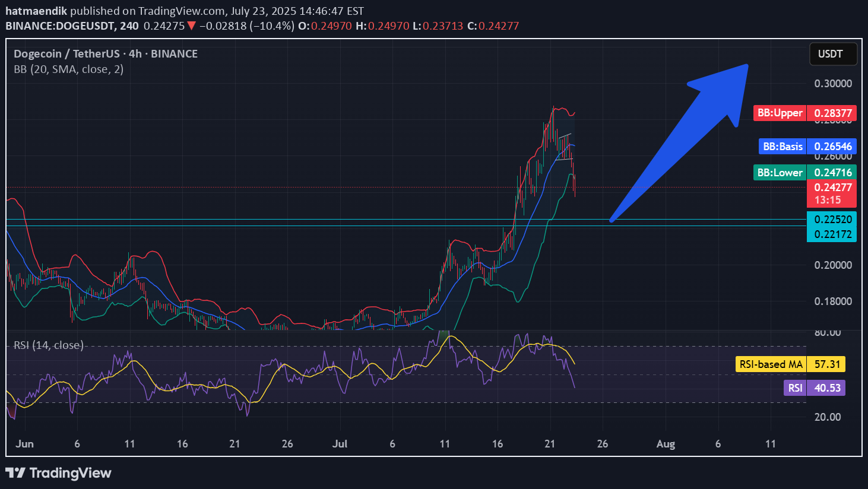868x489 pixels.
Task: Click the red down-triangle price change indicator
Action: tap(191, 26)
